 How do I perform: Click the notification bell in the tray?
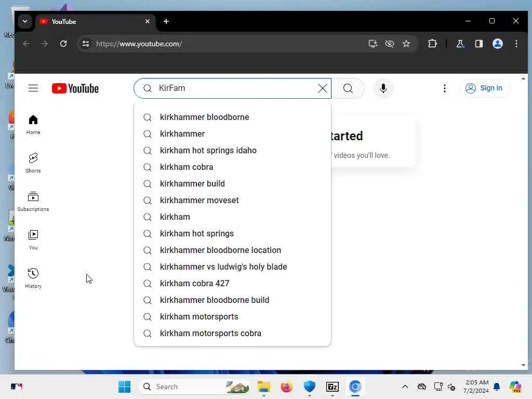coord(497,387)
